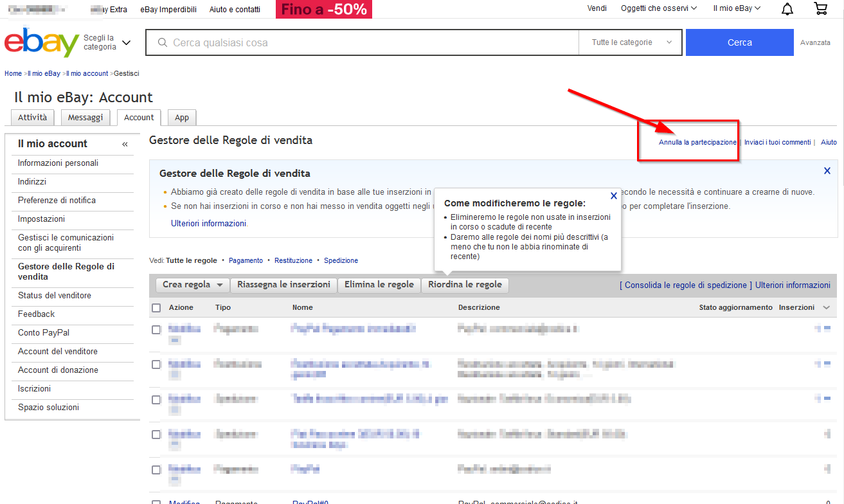This screenshot has height=504, width=844.
Task: Open Conto PayPal in sidebar
Action: pyautogui.click(x=44, y=333)
